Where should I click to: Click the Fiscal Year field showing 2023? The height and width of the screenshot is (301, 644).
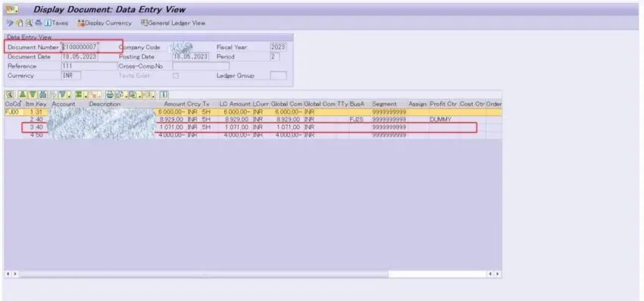(278, 47)
